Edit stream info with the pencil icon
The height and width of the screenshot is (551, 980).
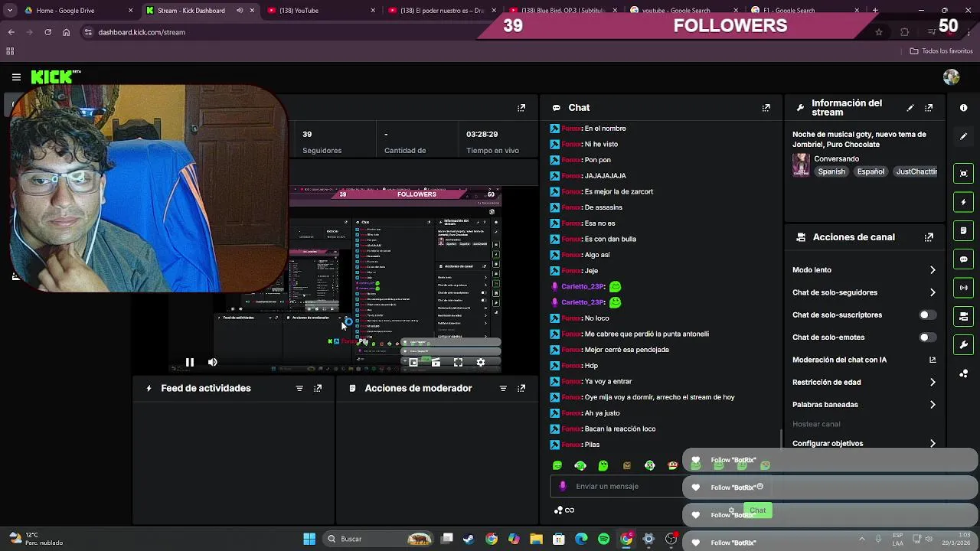(910, 108)
